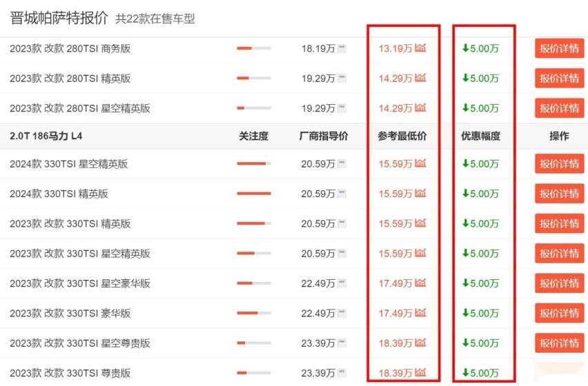
Task: View 报价详情 for 2023款 改款 330TSI 星空精英版
Action: tap(560, 254)
